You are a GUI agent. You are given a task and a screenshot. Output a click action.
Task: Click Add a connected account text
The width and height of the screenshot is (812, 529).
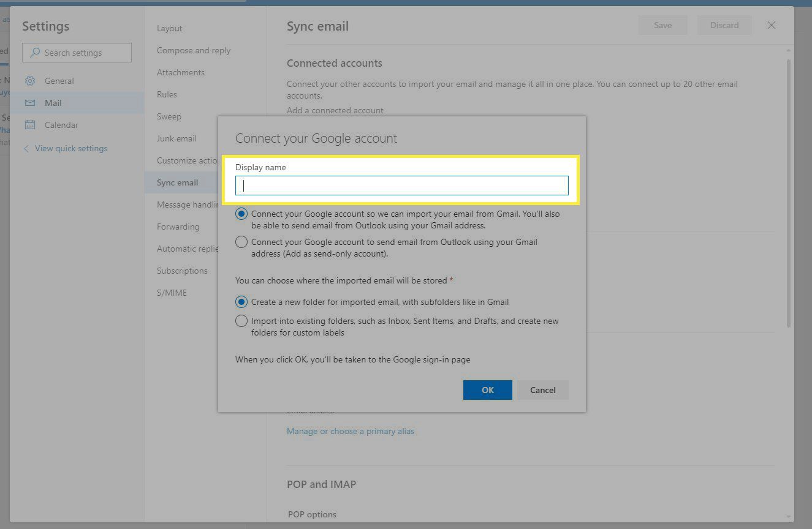335,110
